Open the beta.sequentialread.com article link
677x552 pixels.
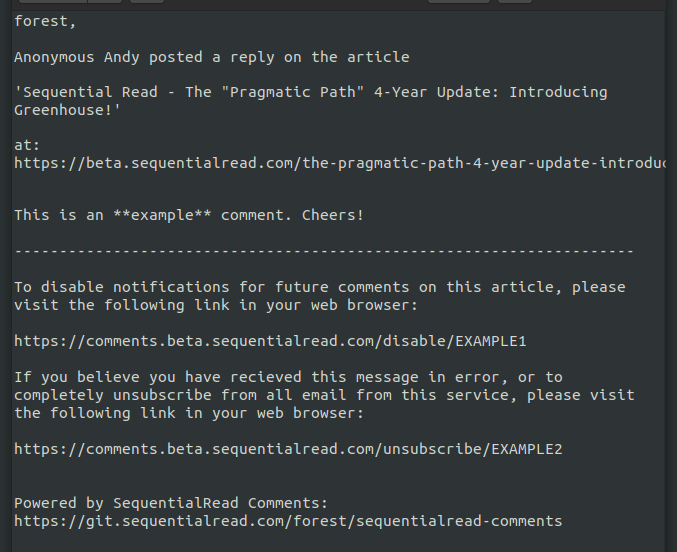click(340, 162)
